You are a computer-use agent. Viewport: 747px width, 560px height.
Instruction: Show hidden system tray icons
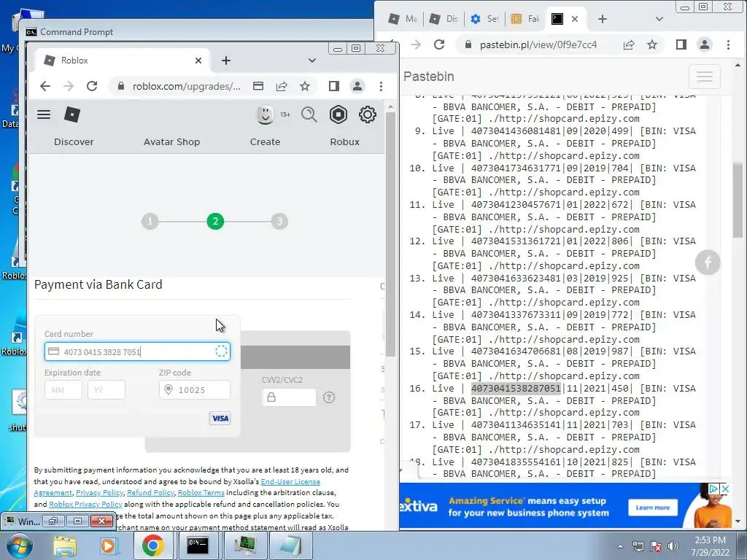pyautogui.click(x=620, y=546)
